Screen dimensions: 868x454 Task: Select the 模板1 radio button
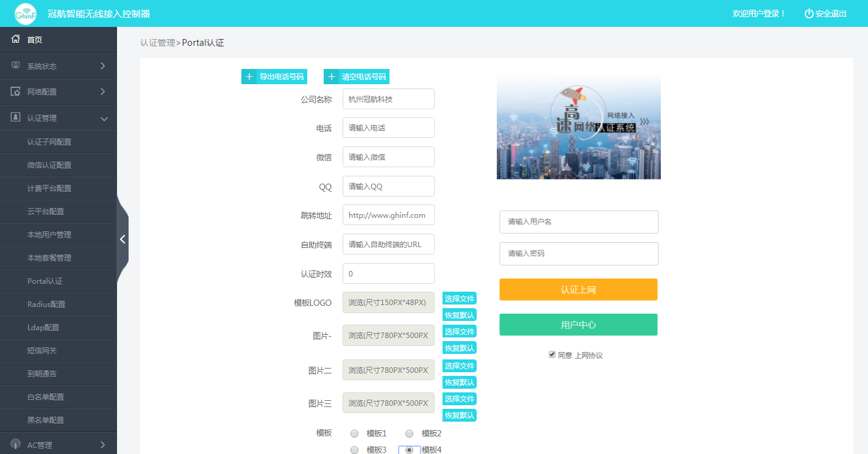coord(354,434)
